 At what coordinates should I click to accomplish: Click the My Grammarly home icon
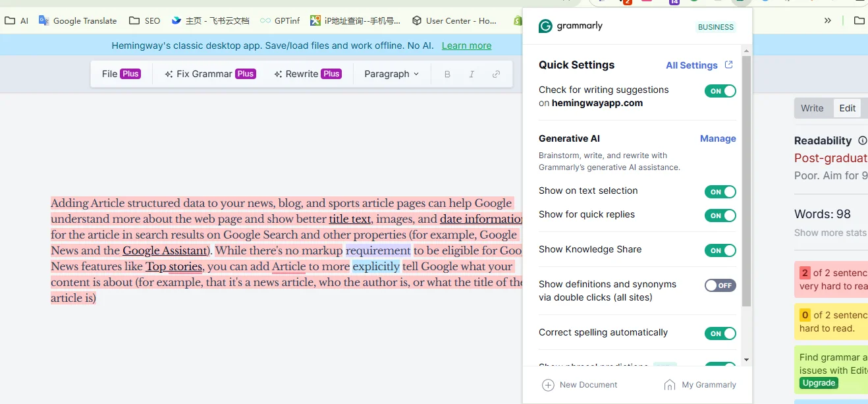click(670, 385)
